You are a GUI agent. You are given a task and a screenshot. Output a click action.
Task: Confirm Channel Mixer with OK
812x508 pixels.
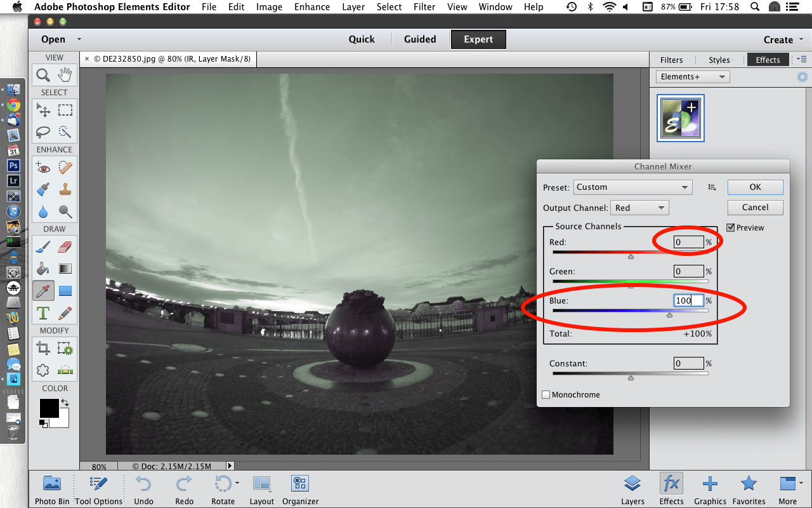point(755,187)
